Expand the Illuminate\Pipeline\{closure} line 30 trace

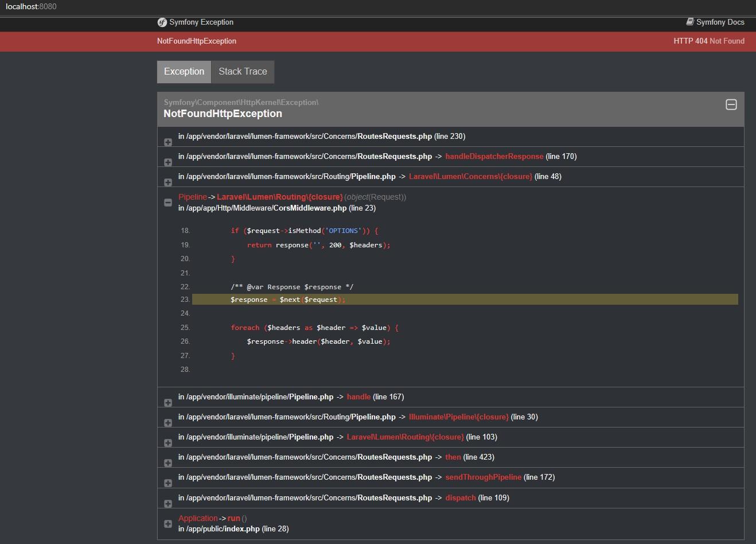coord(168,423)
